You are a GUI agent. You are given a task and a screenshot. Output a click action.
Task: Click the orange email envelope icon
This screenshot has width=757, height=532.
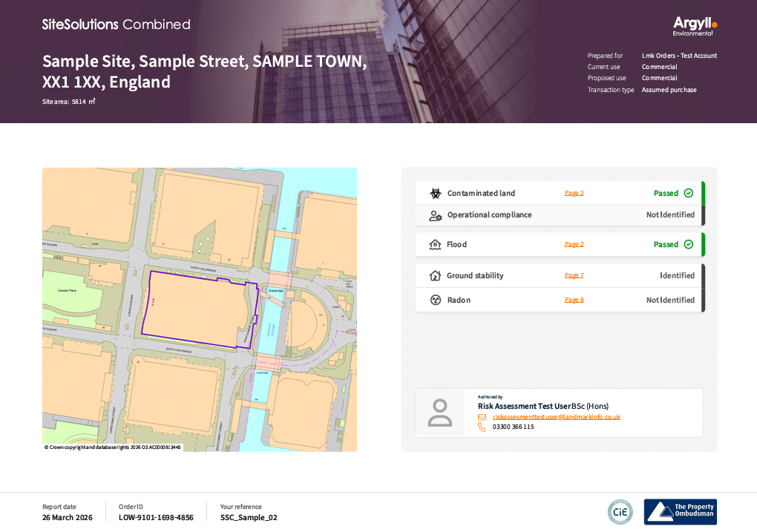[x=482, y=417]
